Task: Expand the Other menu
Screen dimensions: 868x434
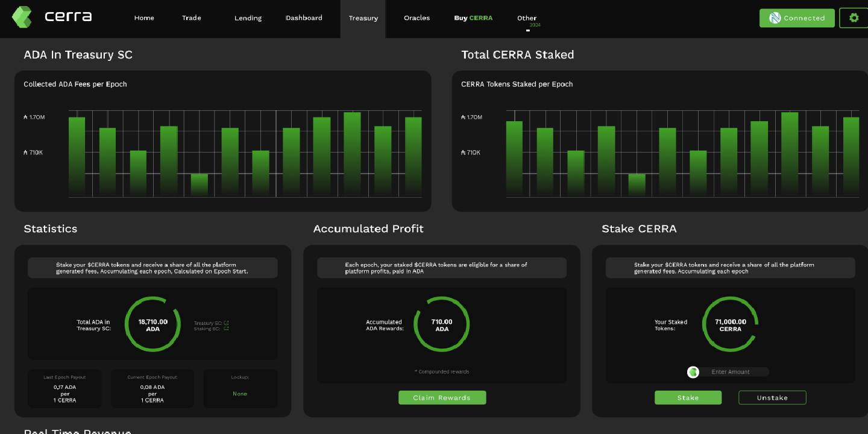Action: 527,18
